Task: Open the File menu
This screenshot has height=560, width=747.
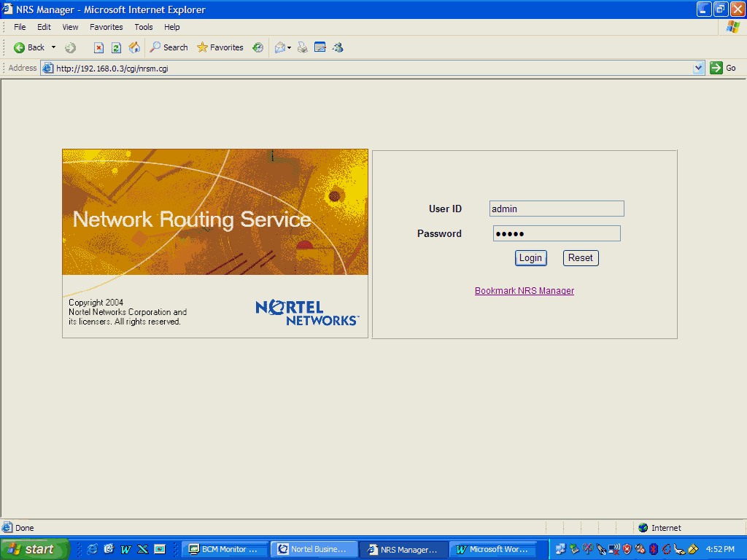Action: (x=20, y=27)
